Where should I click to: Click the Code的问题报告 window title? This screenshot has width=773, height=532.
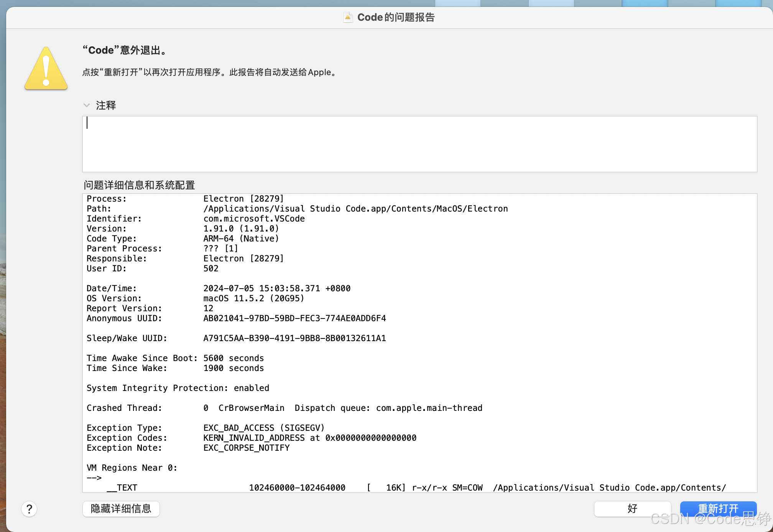[396, 17]
